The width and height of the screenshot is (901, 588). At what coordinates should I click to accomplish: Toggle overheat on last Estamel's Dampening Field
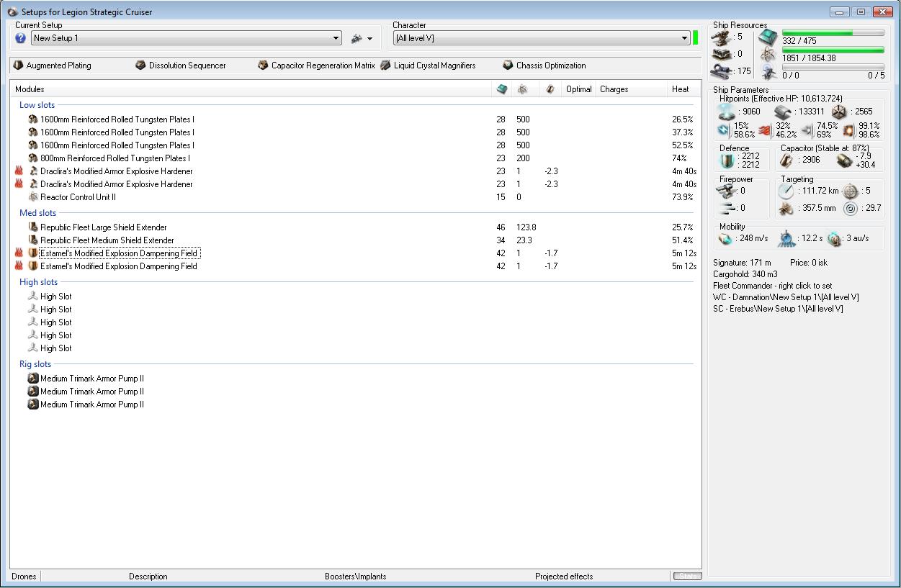[19, 266]
